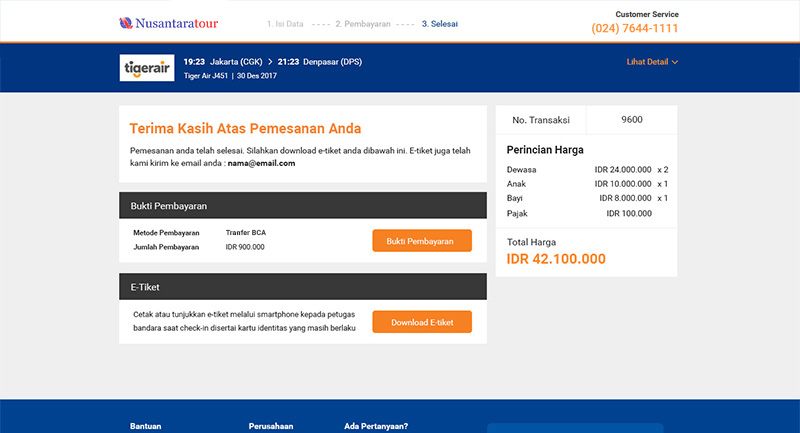The width and height of the screenshot is (800, 433).
Task: Call customer service number (024) 7644-1111
Action: tap(635, 28)
